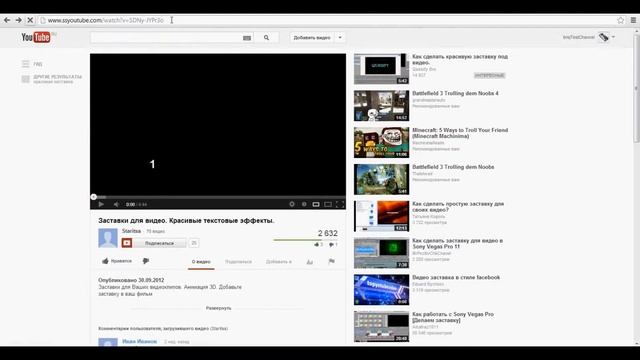
Task: Click the video title Заставки для видео
Action: point(186,220)
